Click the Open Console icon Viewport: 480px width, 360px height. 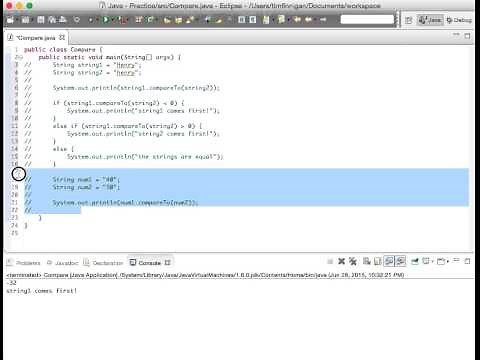[441, 261]
